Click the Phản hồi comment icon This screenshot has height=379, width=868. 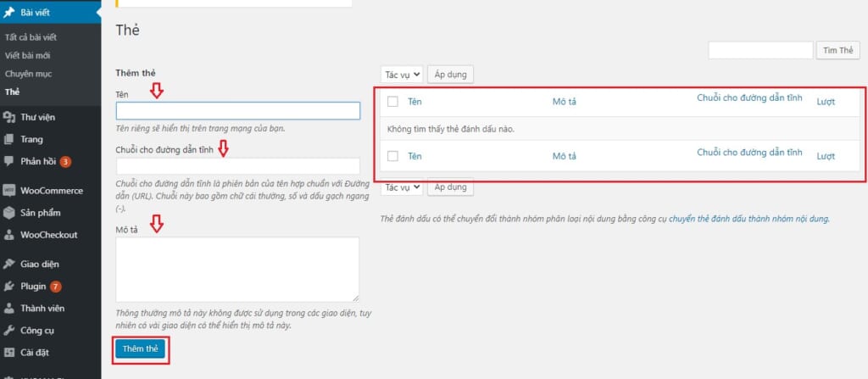(8, 161)
